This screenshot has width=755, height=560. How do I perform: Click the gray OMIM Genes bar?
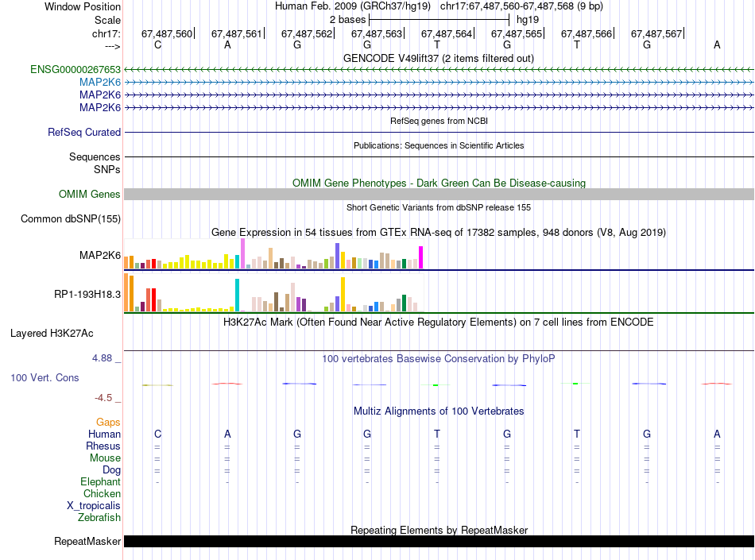439,194
